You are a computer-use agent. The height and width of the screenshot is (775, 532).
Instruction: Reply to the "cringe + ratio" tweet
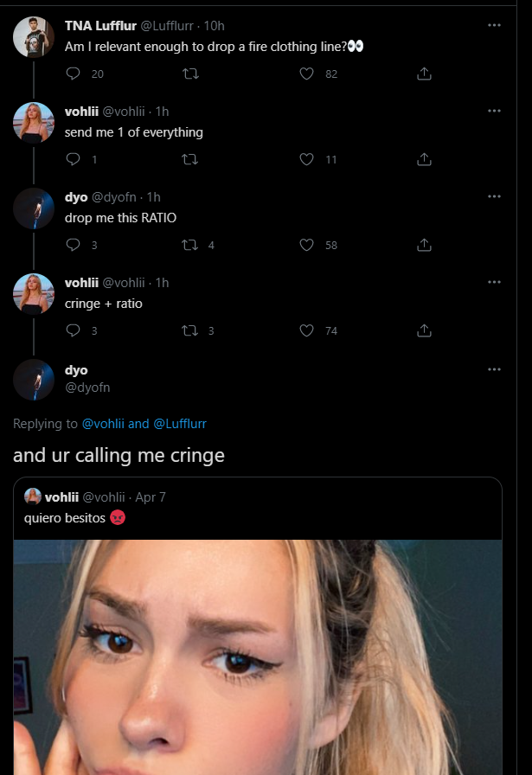[73, 330]
